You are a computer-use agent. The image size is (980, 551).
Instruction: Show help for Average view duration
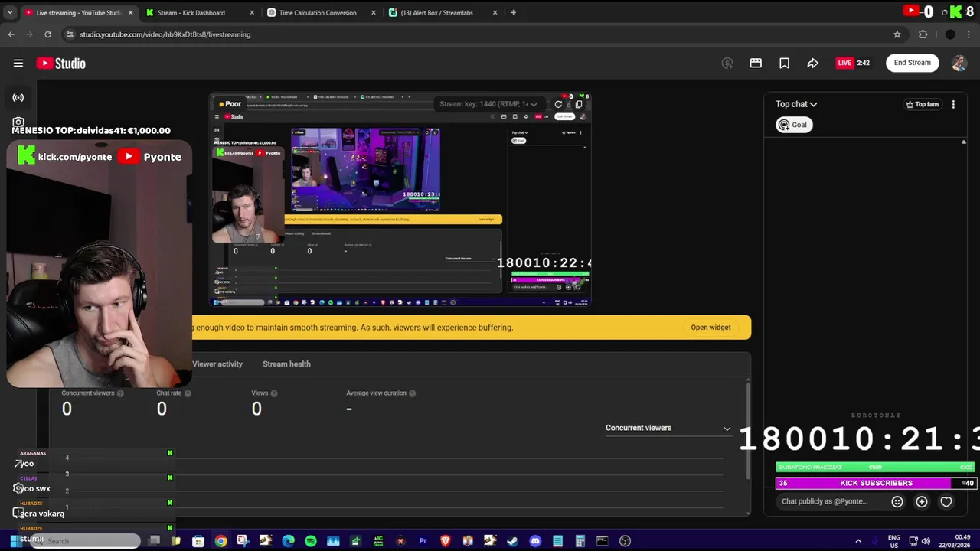click(x=412, y=393)
